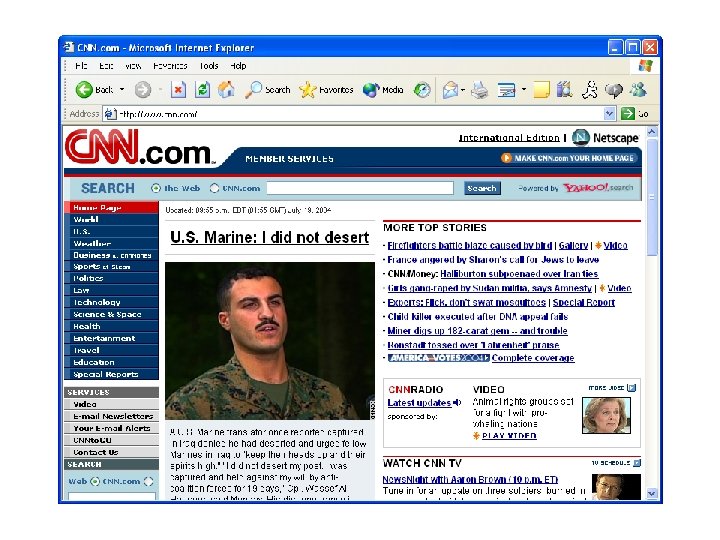Expand 'more video' arrow in Video box

631,388
